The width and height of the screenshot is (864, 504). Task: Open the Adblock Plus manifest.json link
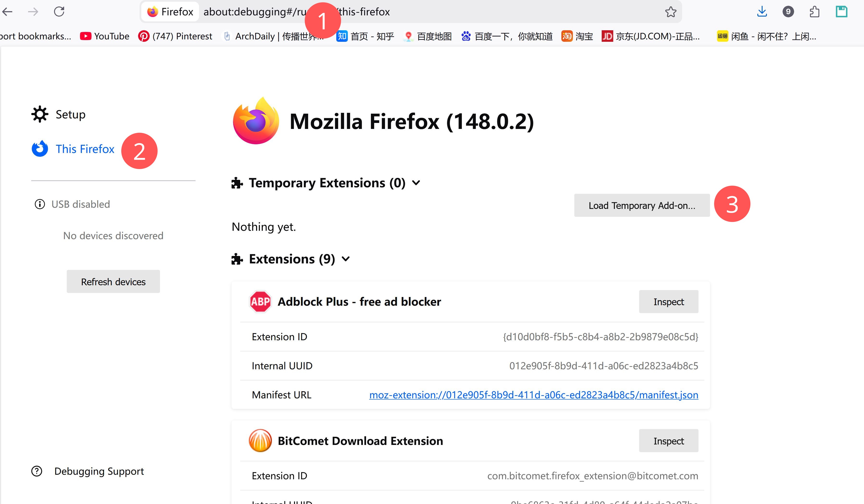tap(533, 395)
